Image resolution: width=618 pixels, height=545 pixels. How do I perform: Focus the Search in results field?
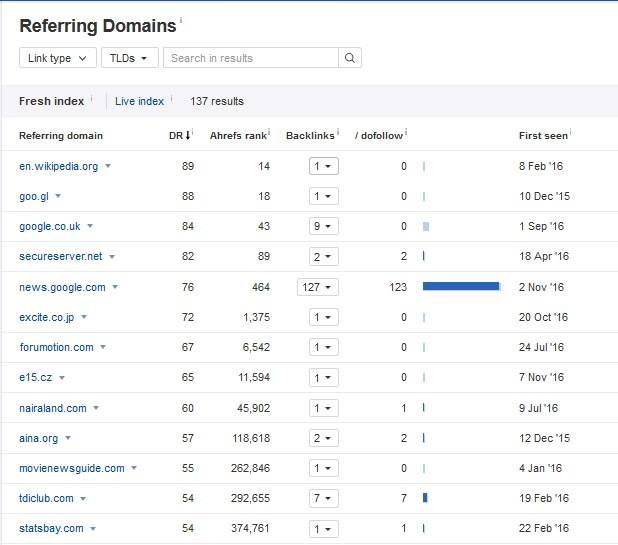tap(250, 58)
